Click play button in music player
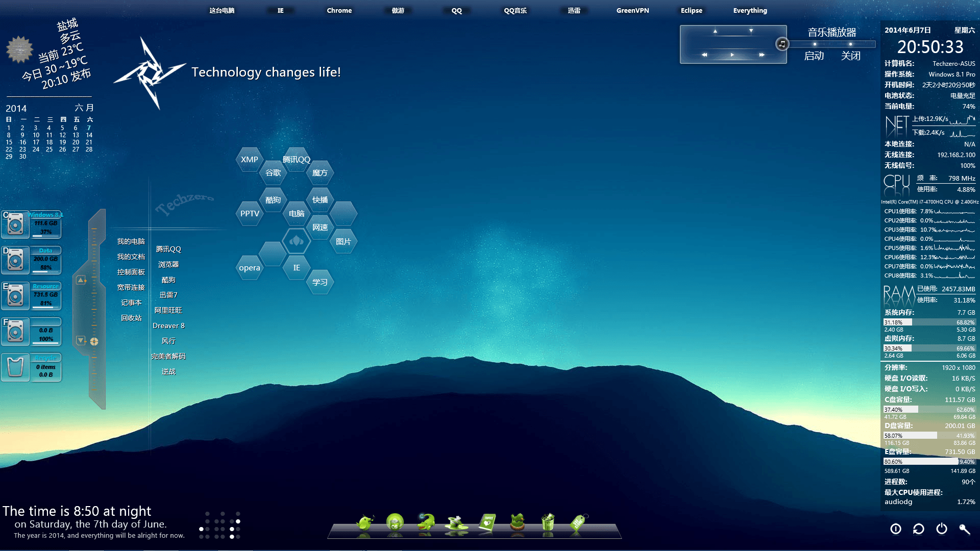The height and width of the screenshot is (551, 980). click(x=732, y=55)
